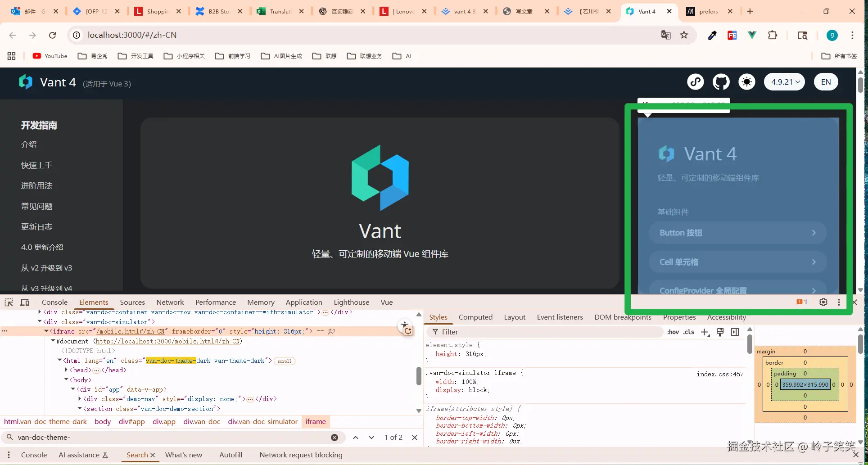Image resolution: width=868 pixels, height=465 pixels.
Task: Open 更新日志 in the sidebar
Action: pos(36,227)
